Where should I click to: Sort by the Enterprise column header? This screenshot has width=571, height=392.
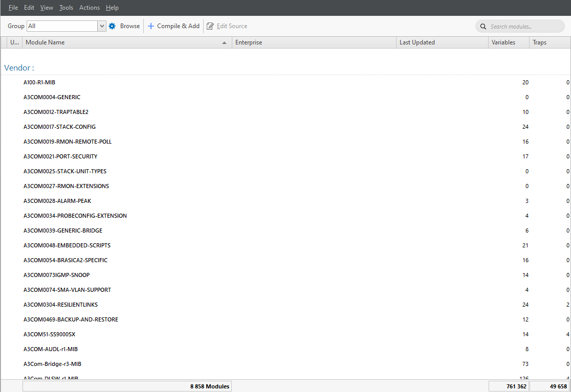point(314,42)
